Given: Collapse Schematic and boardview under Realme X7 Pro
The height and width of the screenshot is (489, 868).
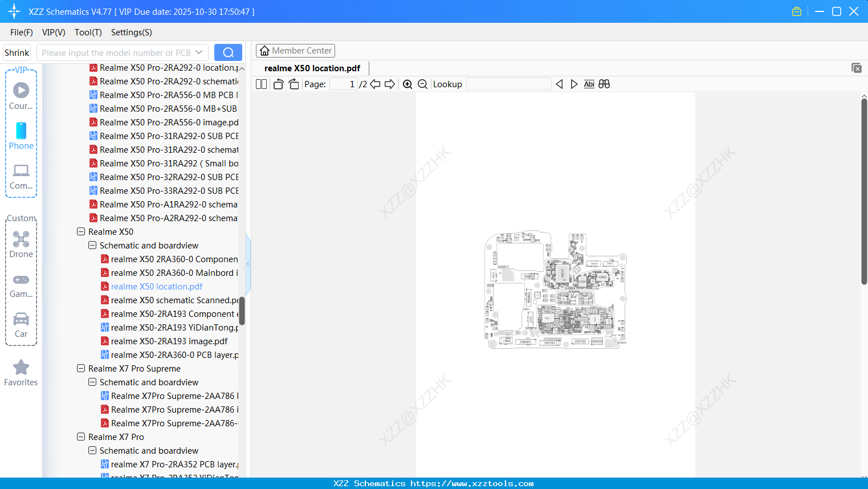Looking at the screenshot, I should click(x=92, y=451).
